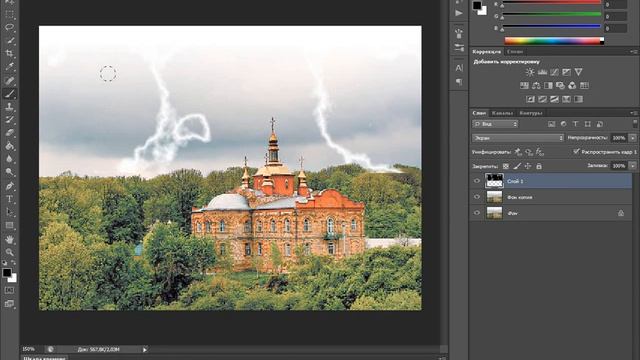Add a Levels adjustment
The image size is (640, 360).
[542, 72]
